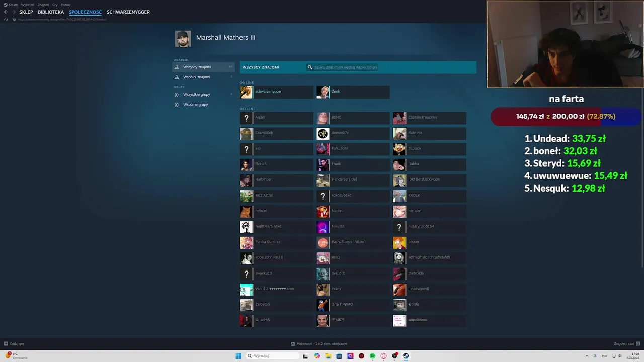Open [unassigned] friend entry
This screenshot has width=644, height=362.
click(x=430, y=290)
